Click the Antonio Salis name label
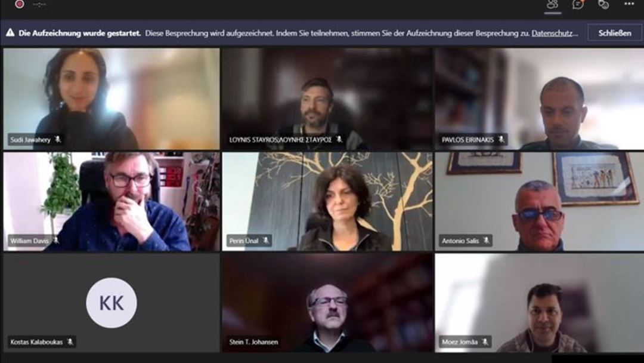The width and height of the screenshot is (644, 363). pos(460,241)
